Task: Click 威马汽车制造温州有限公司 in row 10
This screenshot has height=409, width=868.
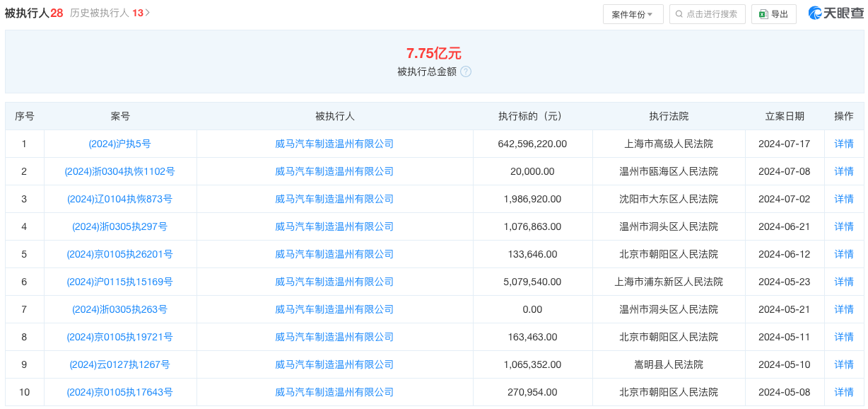Action: [334, 392]
